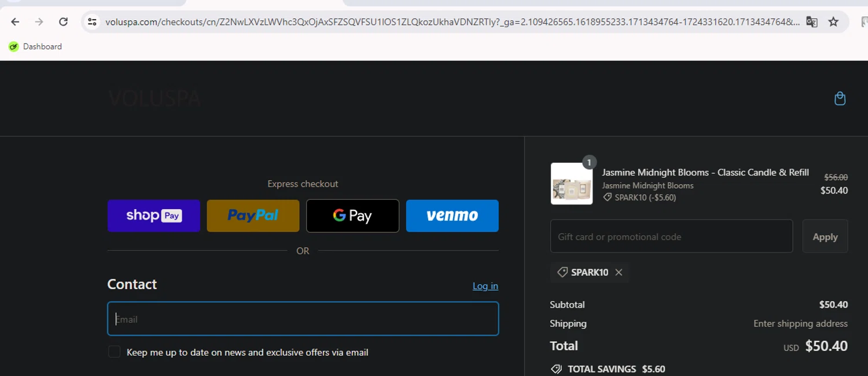The image size is (868, 376).
Task: Click the Subtotal label
Action: 567,304
